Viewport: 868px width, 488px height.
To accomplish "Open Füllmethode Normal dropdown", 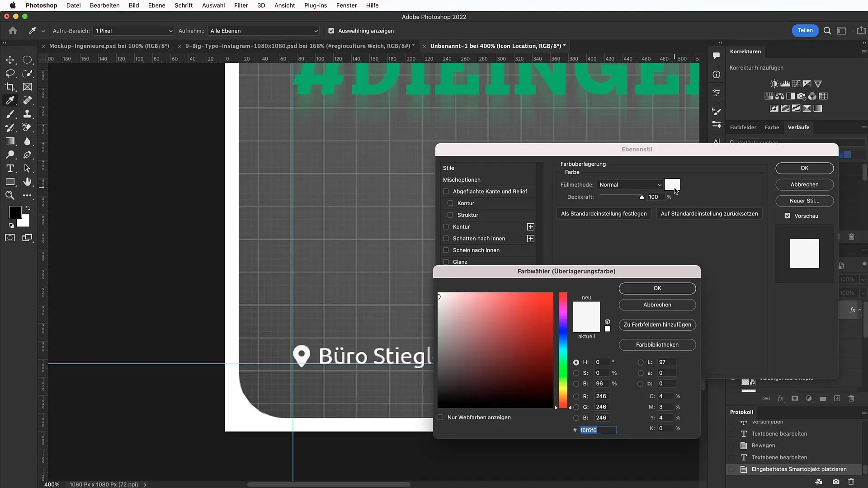I will click(x=630, y=185).
